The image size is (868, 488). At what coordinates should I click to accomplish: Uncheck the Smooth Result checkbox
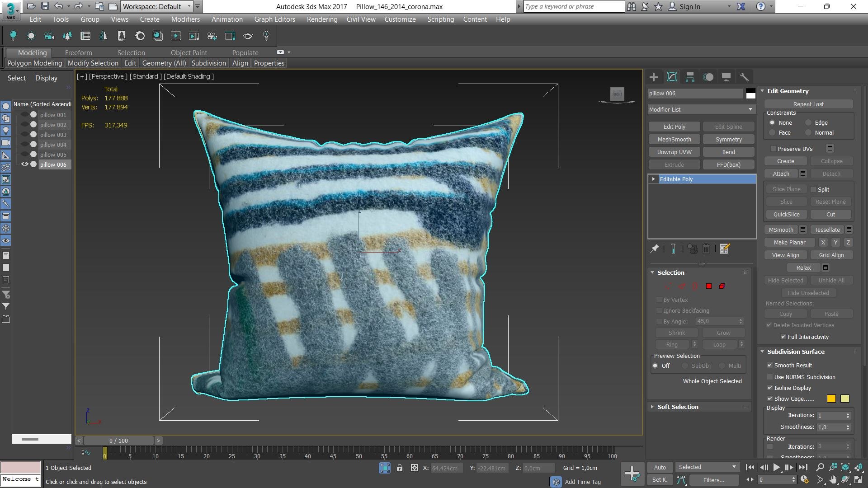(x=770, y=365)
